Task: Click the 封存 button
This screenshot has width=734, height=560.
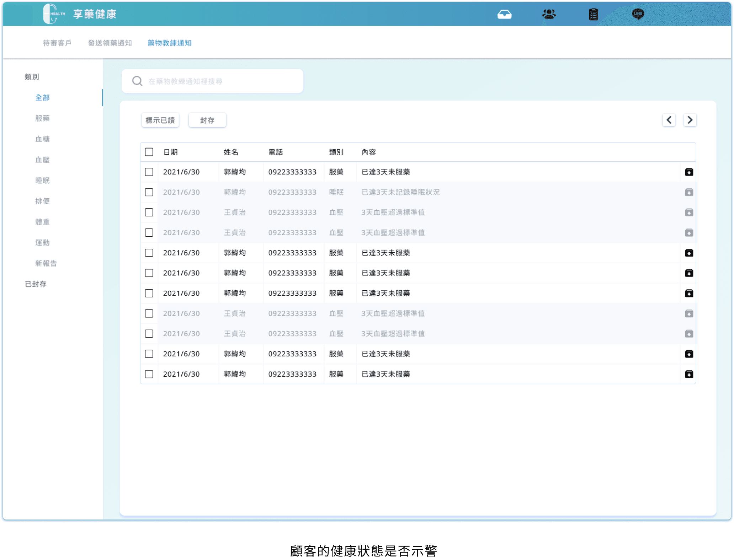Action: point(207,120)
